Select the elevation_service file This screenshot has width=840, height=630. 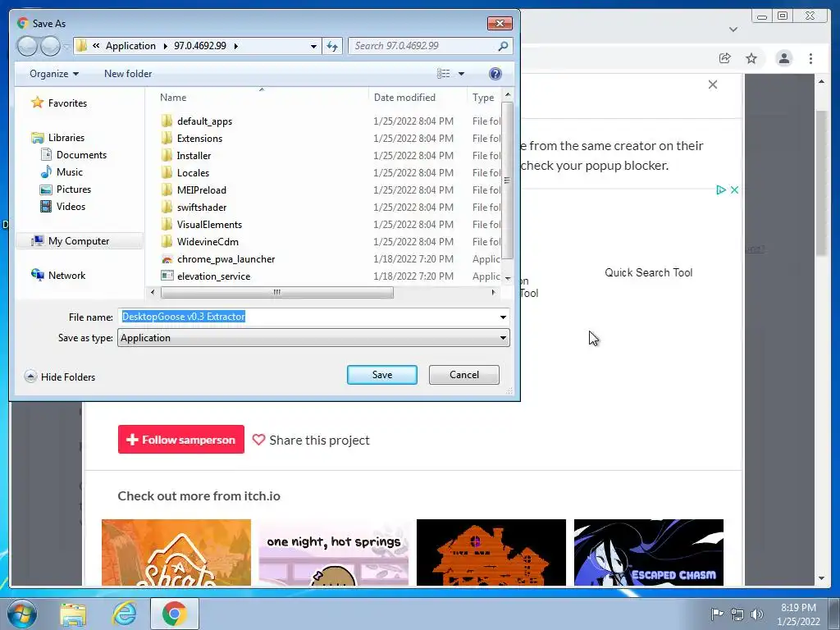(x=214, y=276)
